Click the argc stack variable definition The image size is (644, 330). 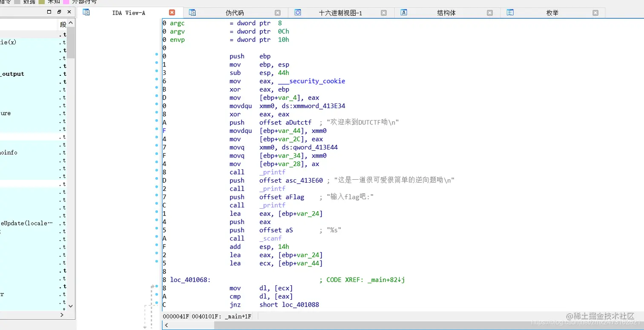(x=177, y=23)
